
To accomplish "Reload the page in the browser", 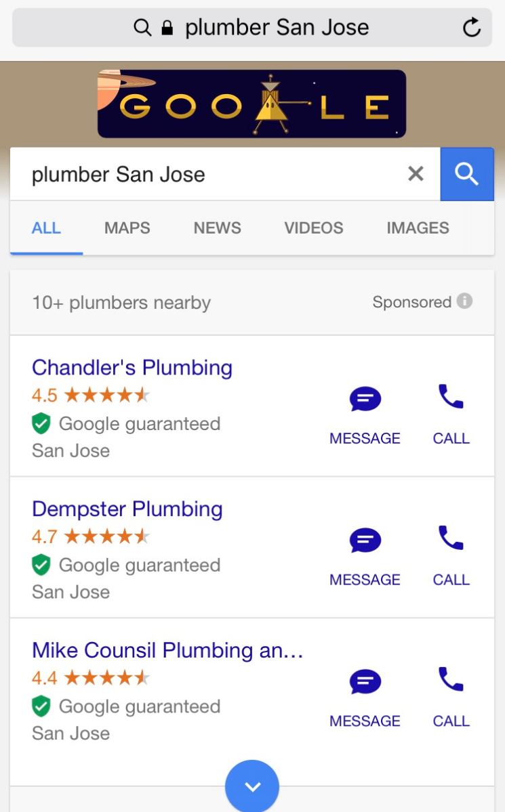I will pyautogui.click(x=471, y=28).
